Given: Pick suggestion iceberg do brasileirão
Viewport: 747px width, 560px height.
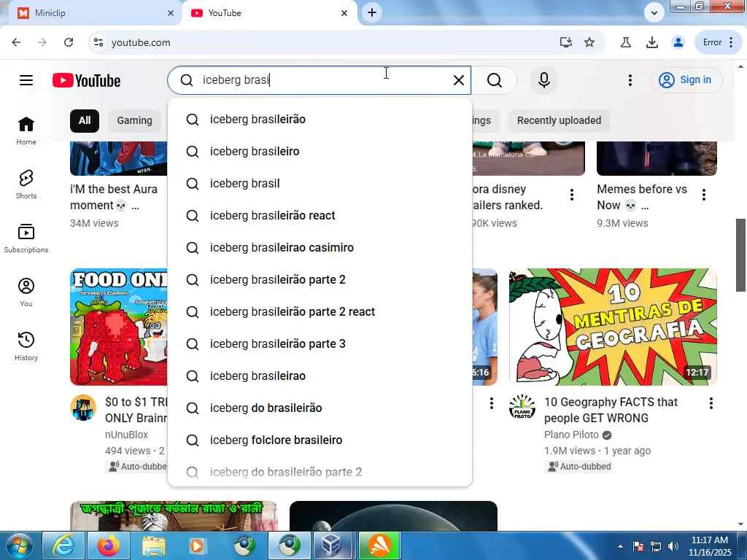Looking at the screenshot, I should pyautogui.click(x=320, y=408).
